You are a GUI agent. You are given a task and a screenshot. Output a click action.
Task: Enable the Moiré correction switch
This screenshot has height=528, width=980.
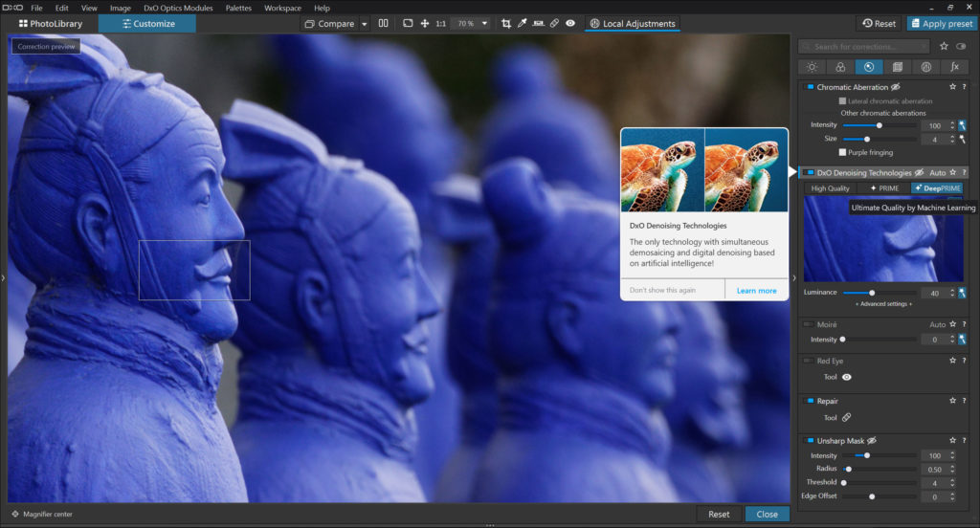point(809,324)
